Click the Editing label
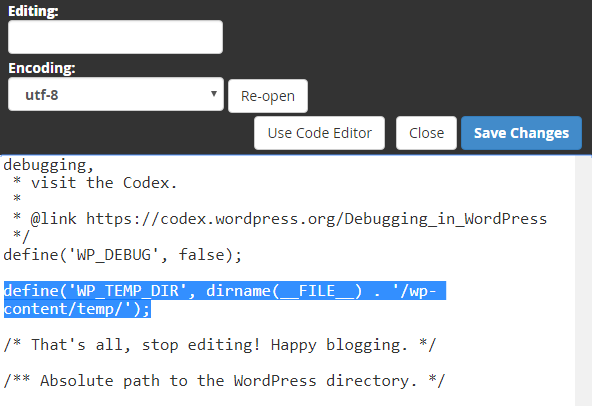The image size is (592, 406). click(x=33, y=11)
